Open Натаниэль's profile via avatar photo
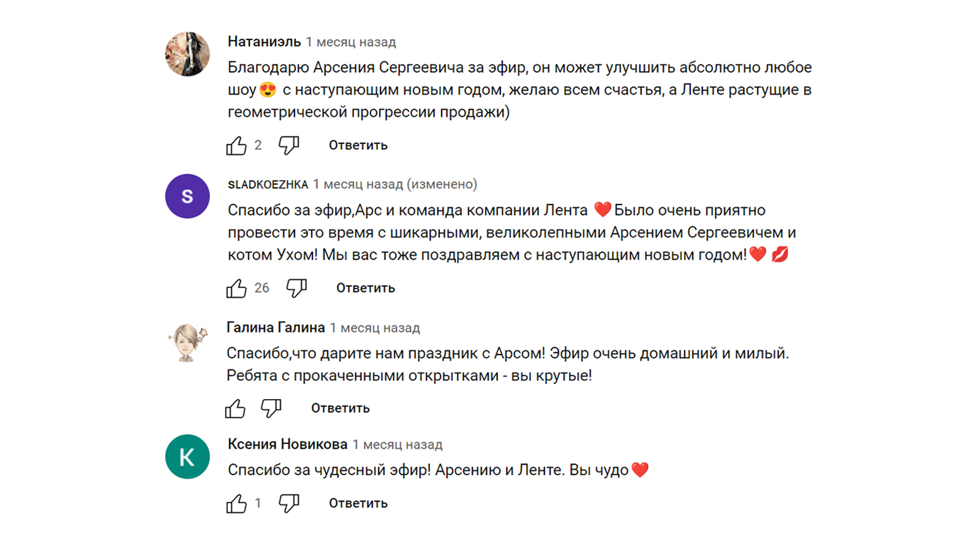This screenshot has width=980, height=551. tap(187, 54)
